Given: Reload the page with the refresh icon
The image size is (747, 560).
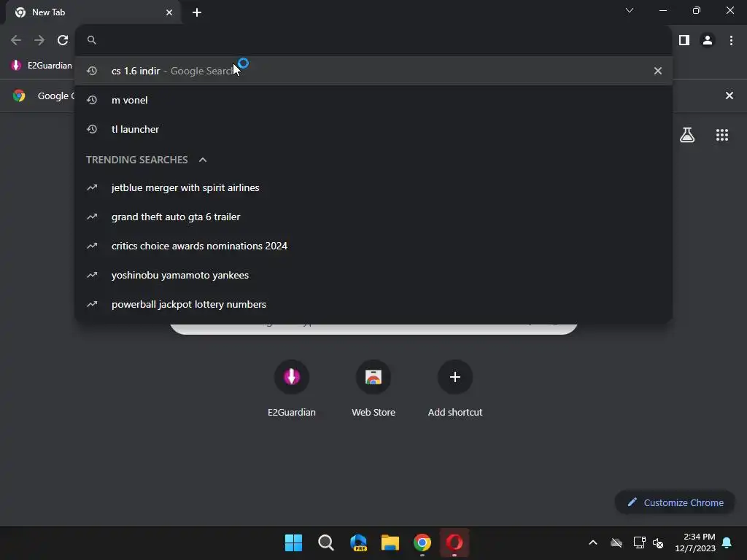Looking at the screenshot, I should point(63,41).
